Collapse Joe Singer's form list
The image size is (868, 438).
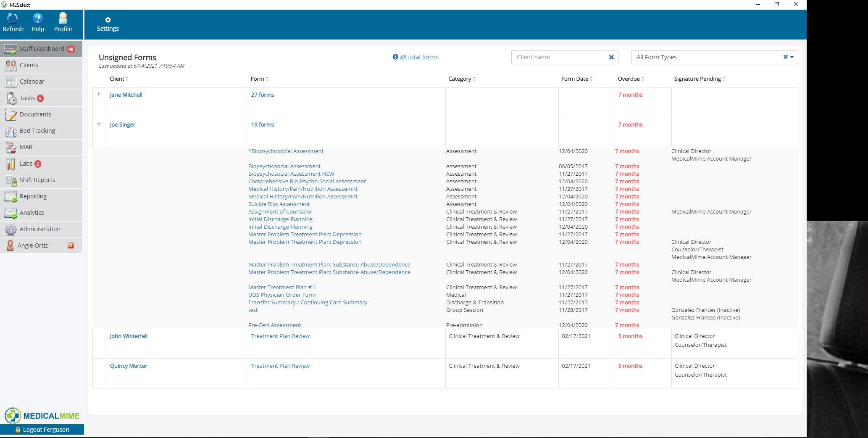pos(99,124)
